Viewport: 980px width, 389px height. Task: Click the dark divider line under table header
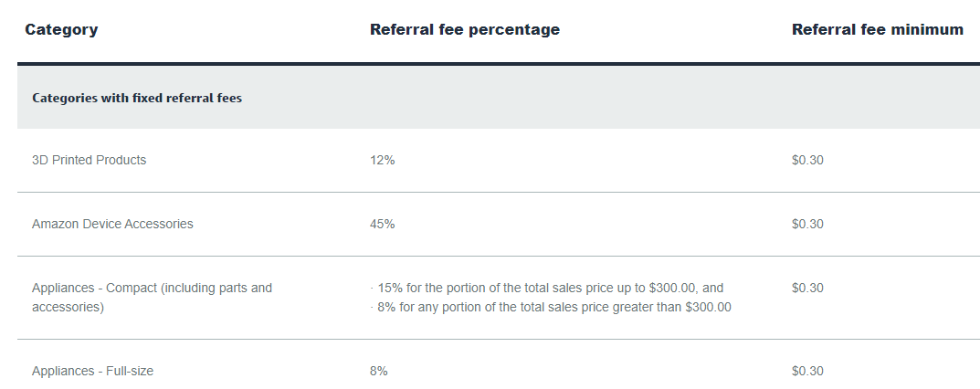(499, 64)
